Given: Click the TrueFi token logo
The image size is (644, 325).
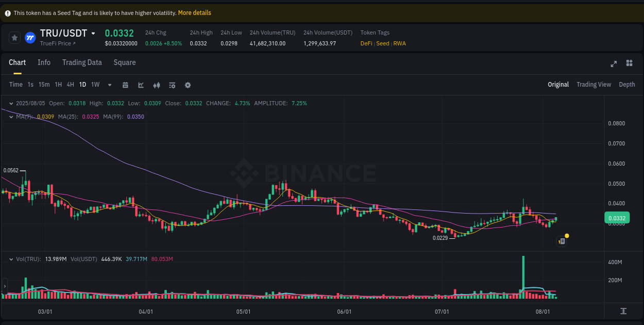Looking at the screenshot, I should point(30,37).
